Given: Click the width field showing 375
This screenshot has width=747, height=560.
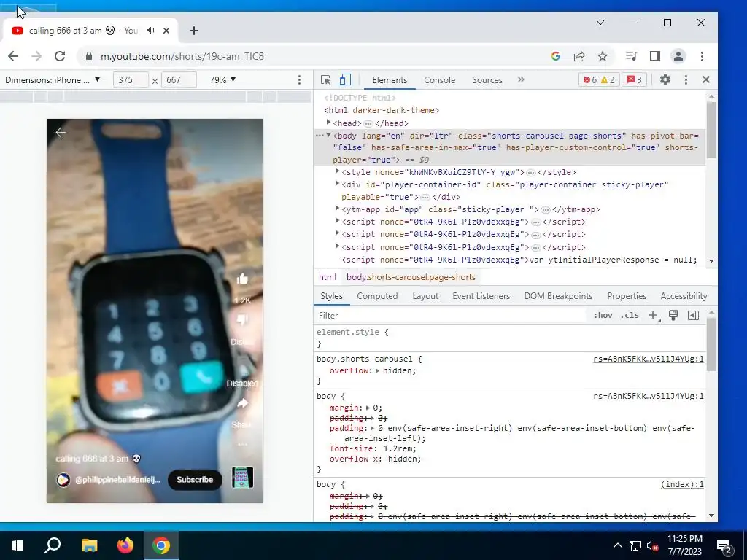Looking at the screenshot, I should 131,80.
